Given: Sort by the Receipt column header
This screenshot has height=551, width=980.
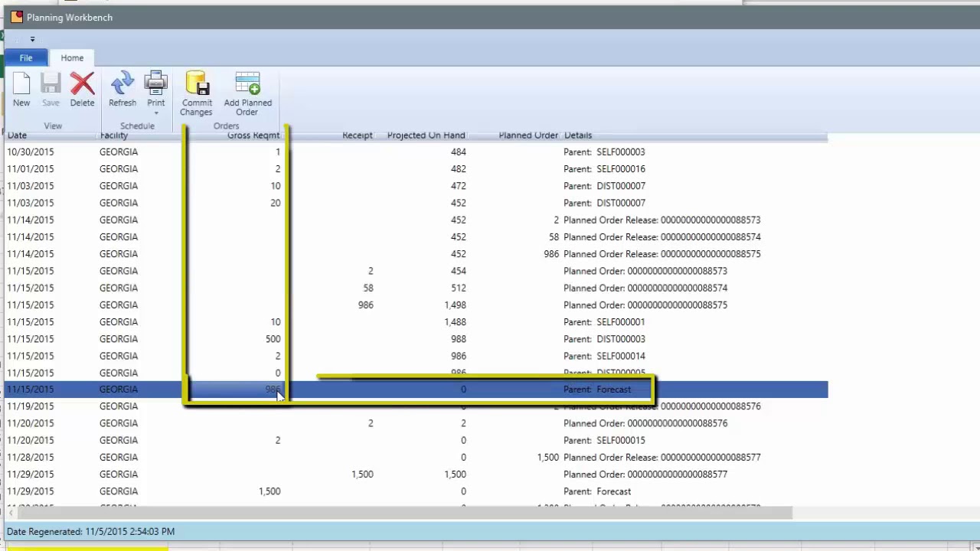Looking at the screenshot, I should click(357, 135).
